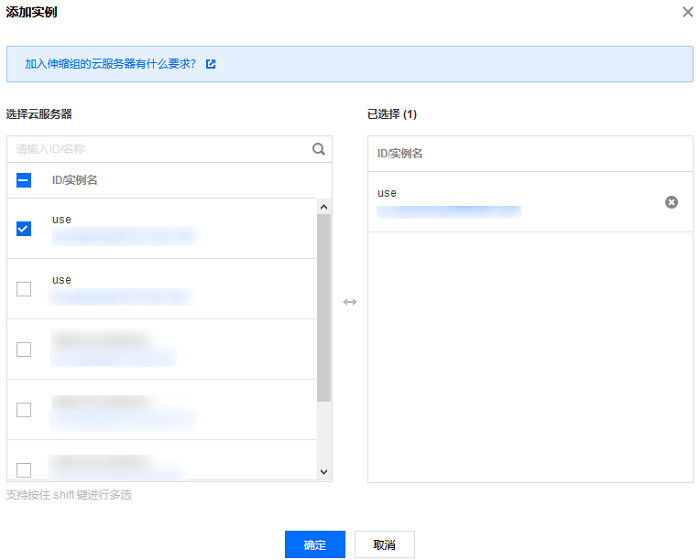Image resolution: width=700 pixels, height=560 pixels.
Task: Check the fifth instance row checkbox
Action: pyautogui.click(x=24, y=468)
